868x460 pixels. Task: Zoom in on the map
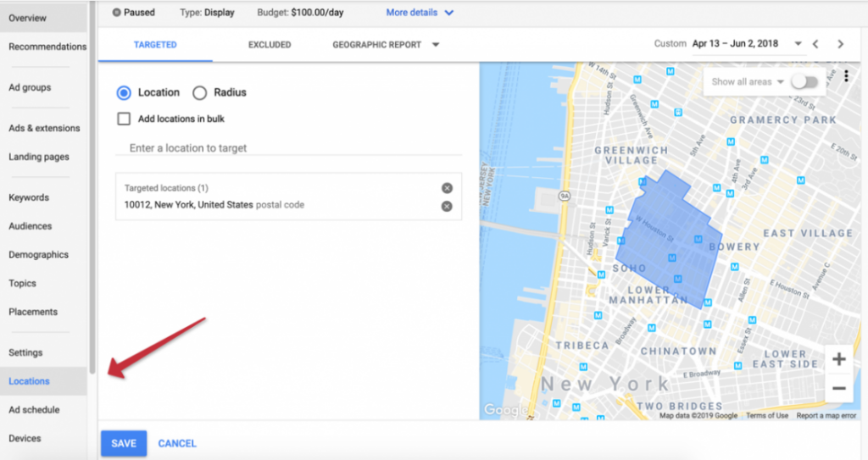(838, 359)
